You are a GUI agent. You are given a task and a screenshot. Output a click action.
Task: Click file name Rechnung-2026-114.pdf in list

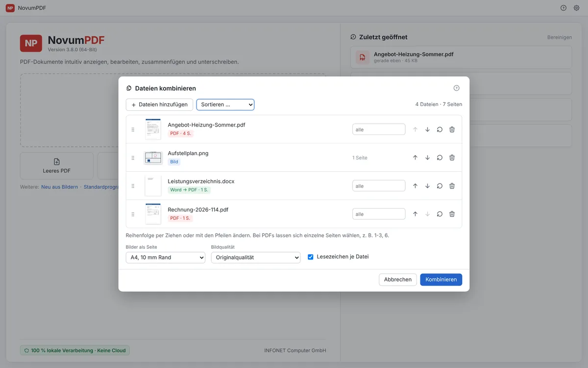(198, 210)
